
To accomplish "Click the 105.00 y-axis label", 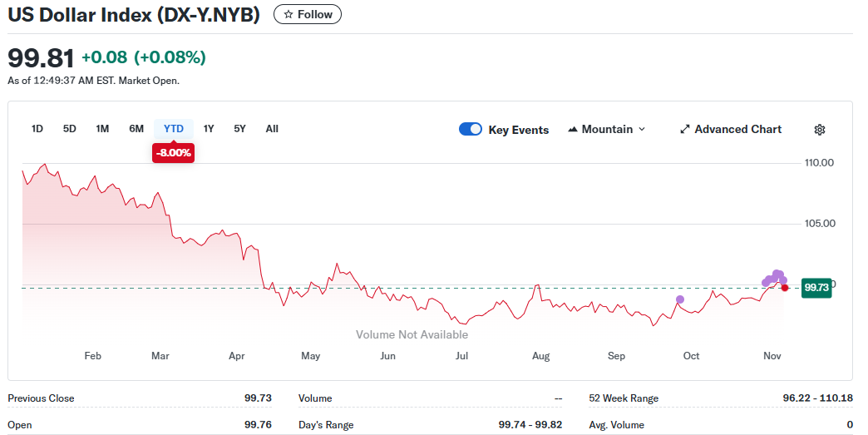I will (820, 224).
